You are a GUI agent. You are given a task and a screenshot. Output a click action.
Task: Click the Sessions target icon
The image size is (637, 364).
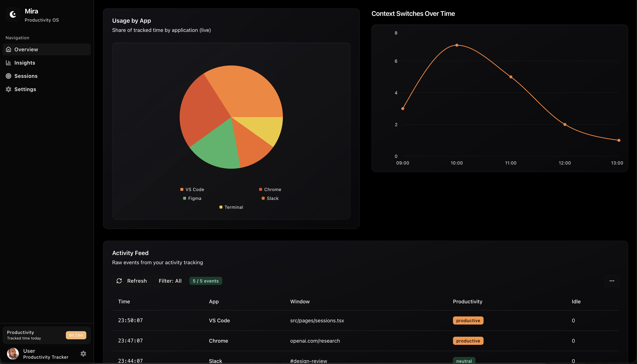pos(8,76)
